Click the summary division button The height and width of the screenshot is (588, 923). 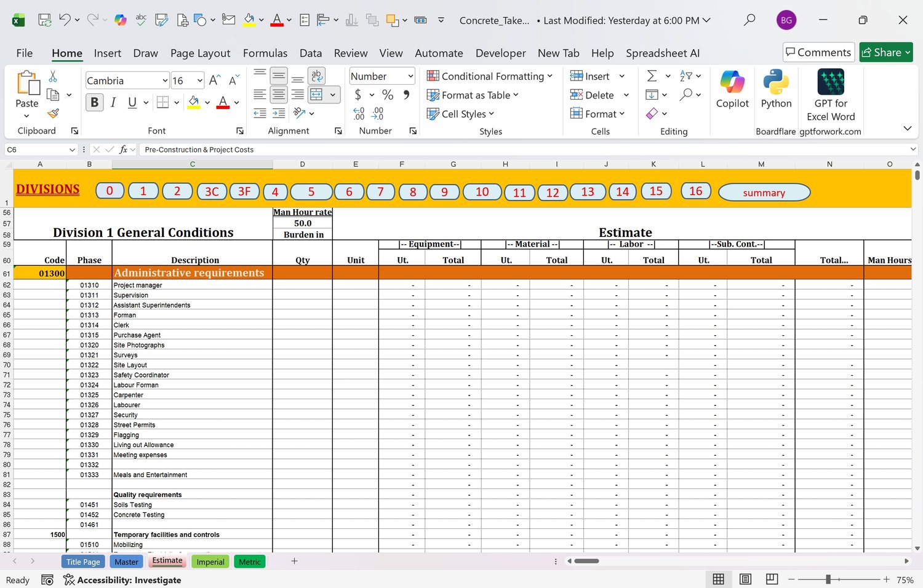point(764,193)
